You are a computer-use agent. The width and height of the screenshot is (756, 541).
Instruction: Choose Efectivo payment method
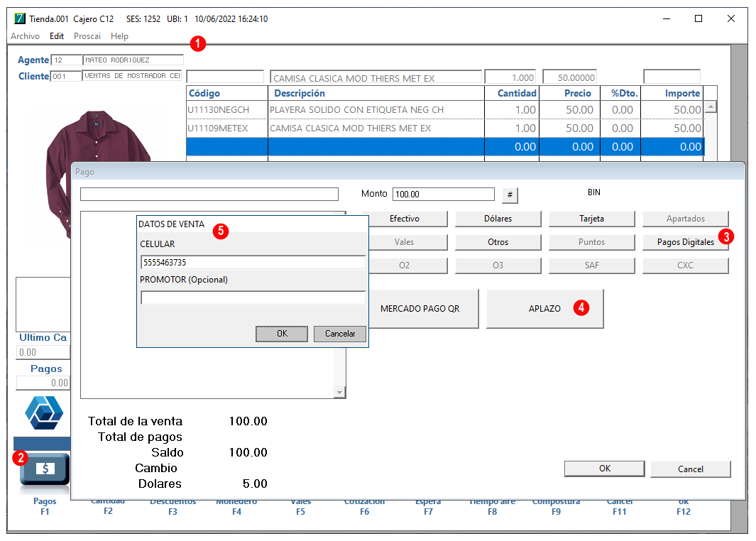tap(404, 219)
